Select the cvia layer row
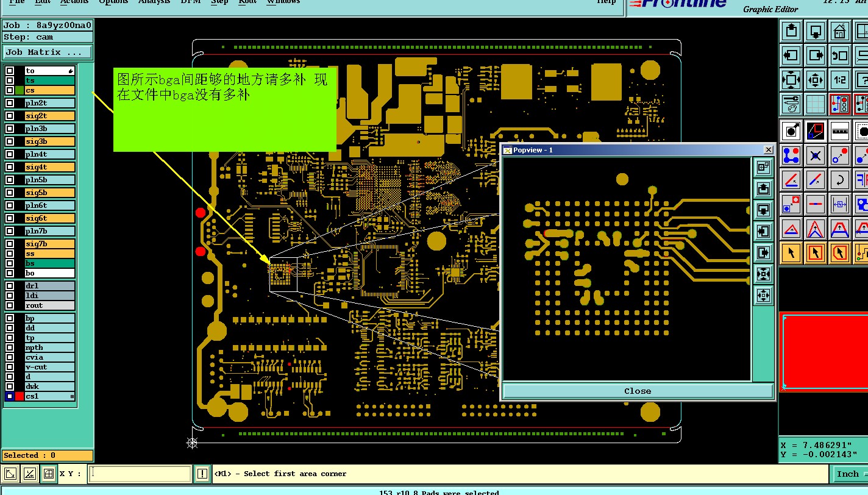This screenshot has height=495, width=868. 49,357
